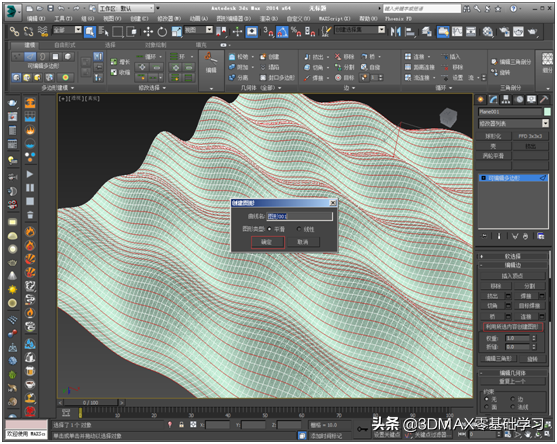
Task: Pick the Select and Rotate tool
Action: (x=162, y=32)
